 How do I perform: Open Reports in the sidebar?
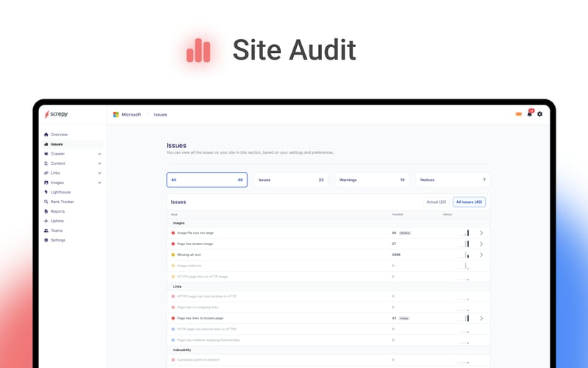click(x=58, y=211)
